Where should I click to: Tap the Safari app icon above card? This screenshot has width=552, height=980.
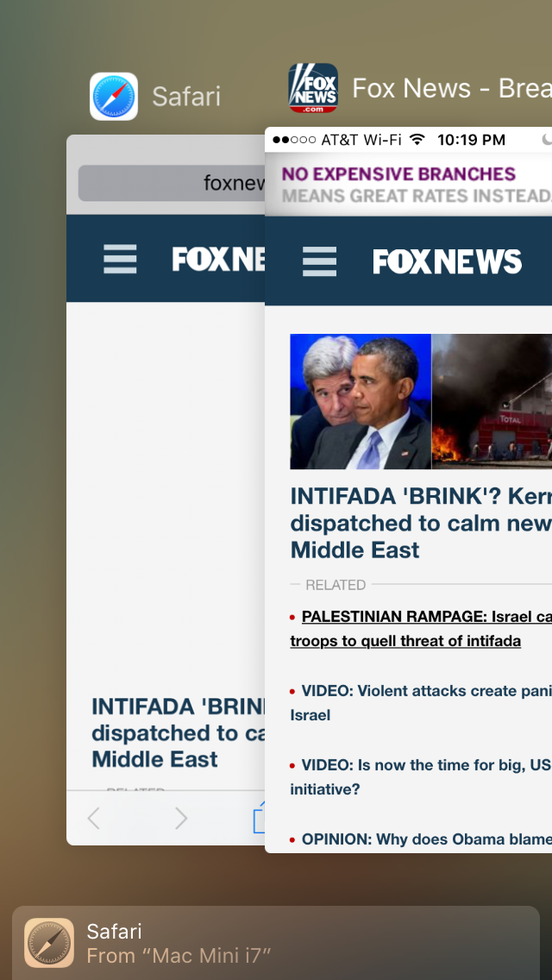114,97
